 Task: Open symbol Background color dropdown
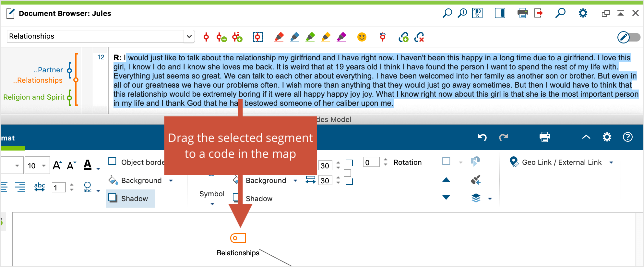point(295,181)
